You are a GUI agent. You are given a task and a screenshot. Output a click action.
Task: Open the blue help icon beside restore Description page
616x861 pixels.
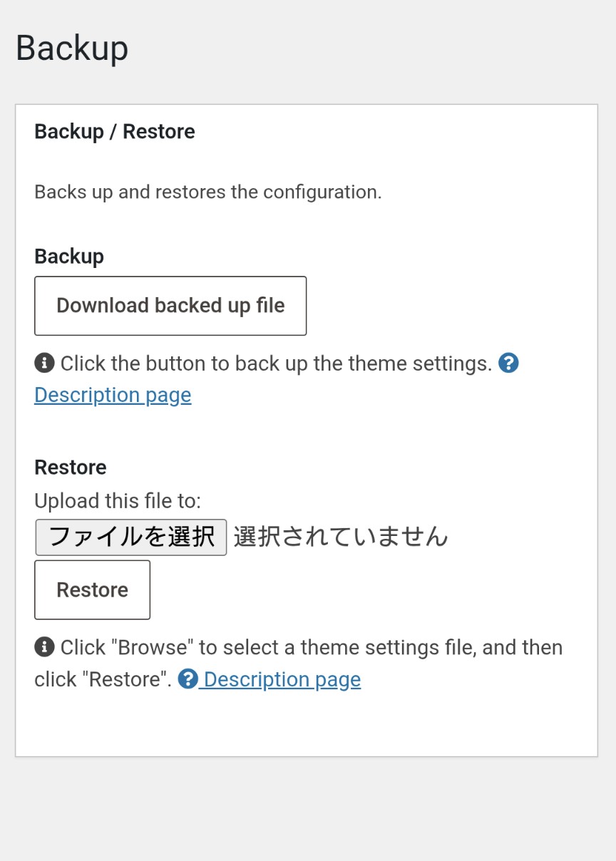[188, 679]
